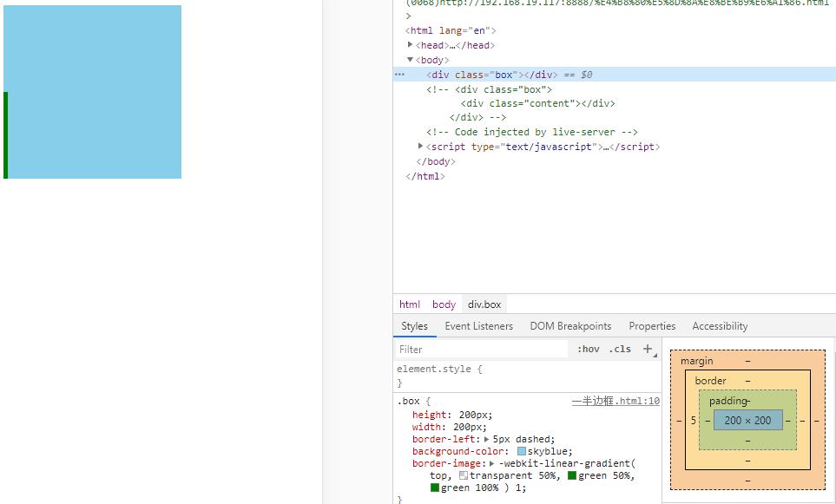Expand the border-image shorthand triangle

(x=491, y=463)
